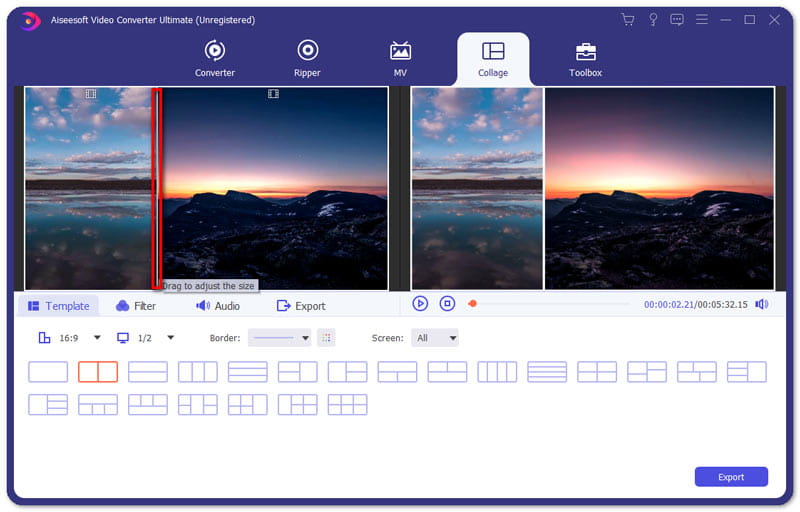This screenshot has width=800, height=512.
Task: Select the three vertical columns template
Action: click(x=198, y=372)
